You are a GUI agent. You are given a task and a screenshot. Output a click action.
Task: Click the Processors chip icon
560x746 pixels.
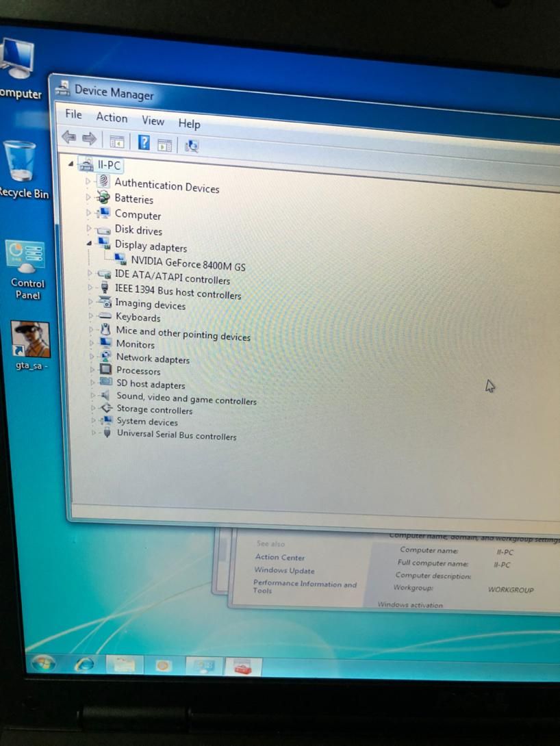pos(105,369)
